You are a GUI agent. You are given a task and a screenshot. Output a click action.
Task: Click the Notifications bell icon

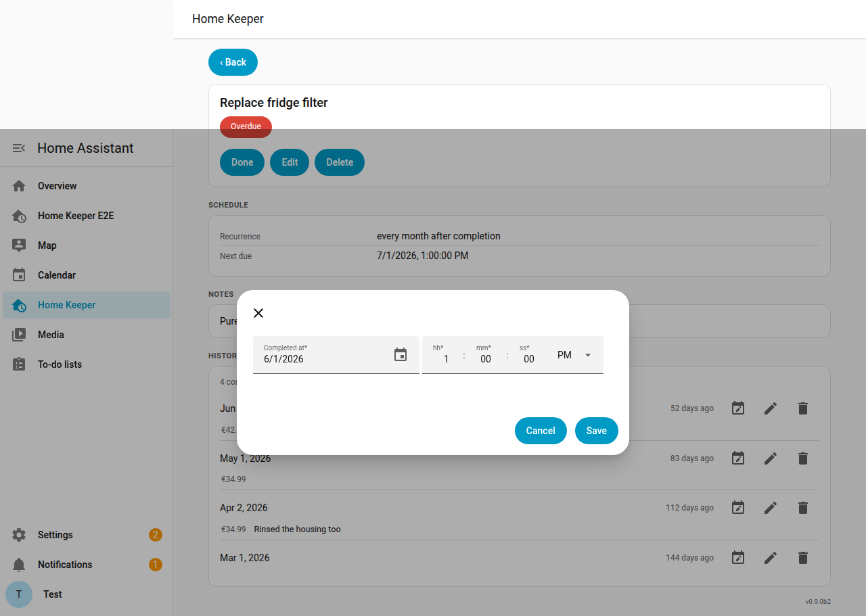[x=19, y=565]
